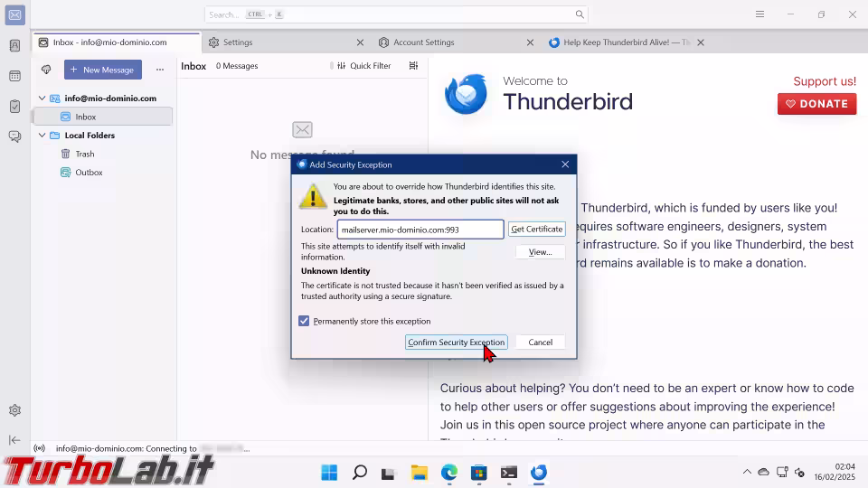Open the Calendar sidebar icon
This screenshot has height=488, width=868.
tap(15, 76)
